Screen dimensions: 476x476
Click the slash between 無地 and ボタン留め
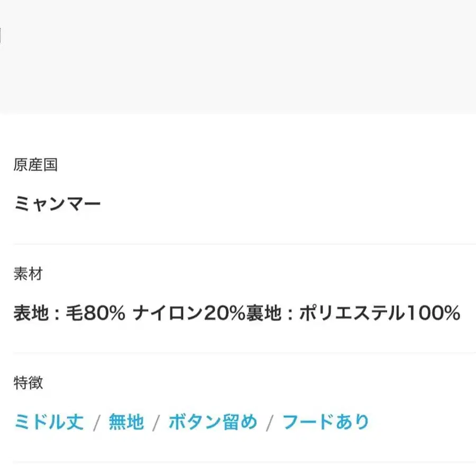[156, 423]
